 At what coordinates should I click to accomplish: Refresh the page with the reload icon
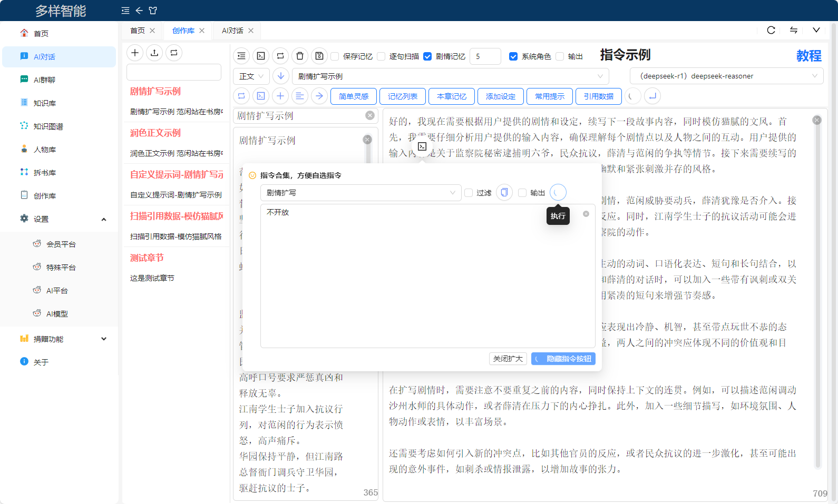pyautogui.click(x=771, y=30)
